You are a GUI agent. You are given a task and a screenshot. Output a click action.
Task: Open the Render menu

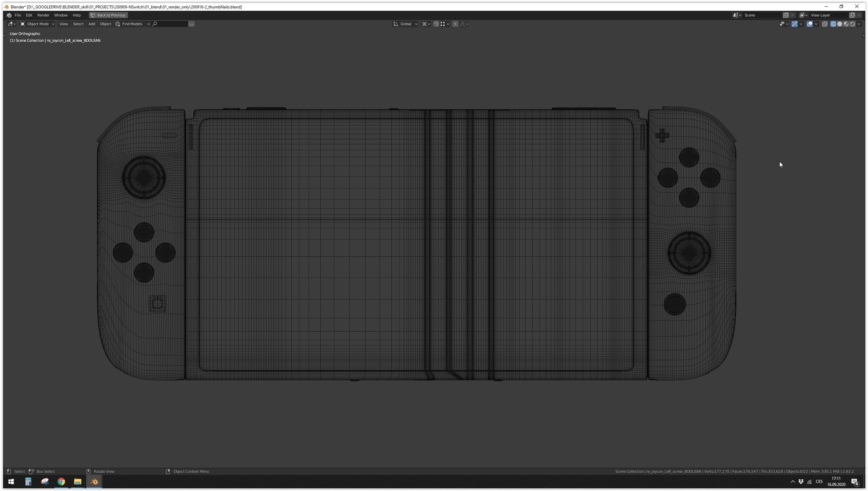[43, 15]
